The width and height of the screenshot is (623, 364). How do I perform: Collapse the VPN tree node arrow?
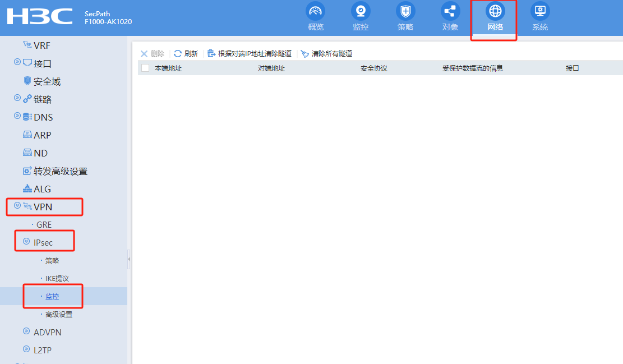[x=17, y=205]
